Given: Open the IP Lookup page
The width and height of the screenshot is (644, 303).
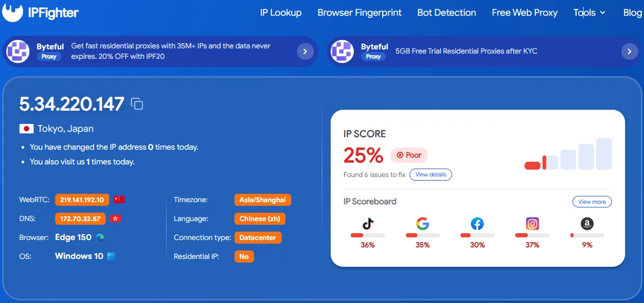Looking at the screenshot, I should [281, 13].
